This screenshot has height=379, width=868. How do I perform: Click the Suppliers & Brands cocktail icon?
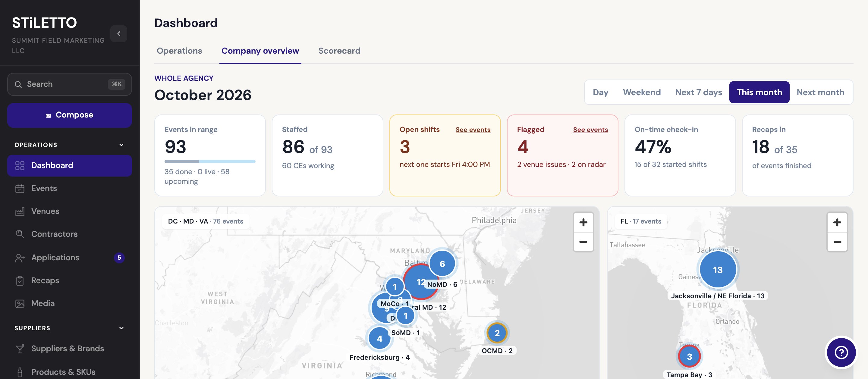pos(20,349)
